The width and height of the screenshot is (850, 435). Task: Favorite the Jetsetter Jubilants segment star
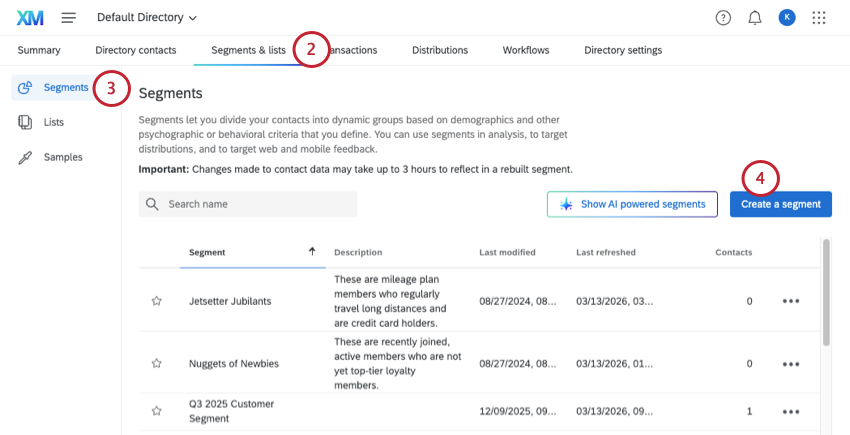pyautogui.click(x=157, y=301)
